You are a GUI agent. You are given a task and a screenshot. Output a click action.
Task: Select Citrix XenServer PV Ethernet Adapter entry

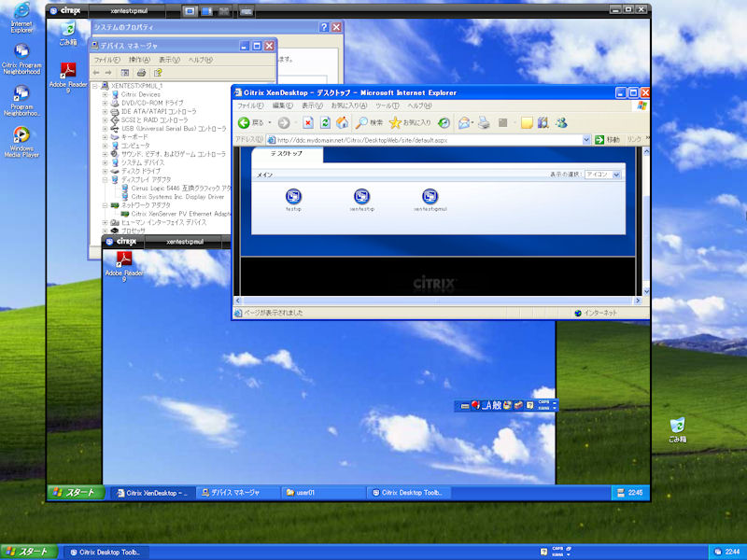click(180, 214)
